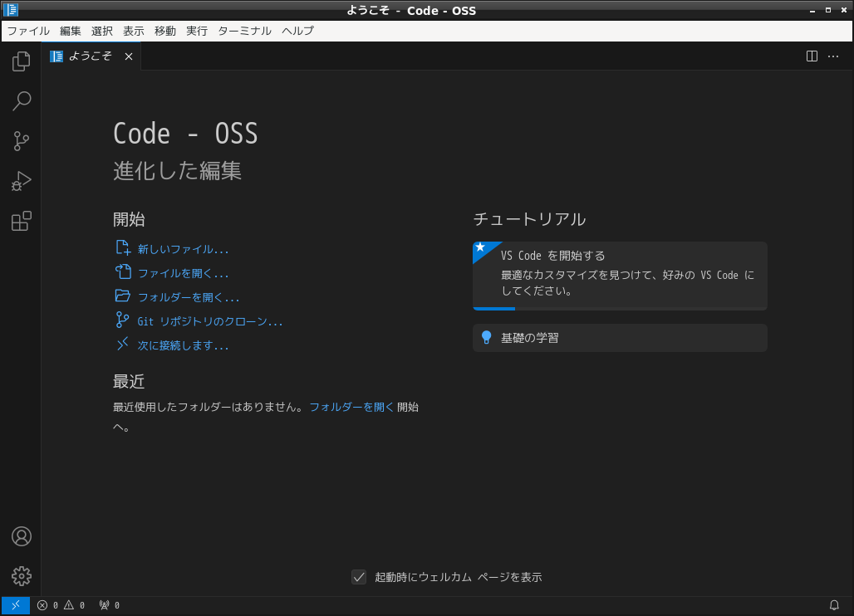Open the notifications bell icon
The height and width of the screenshot is (616, 854).
(x=834, y=605)
